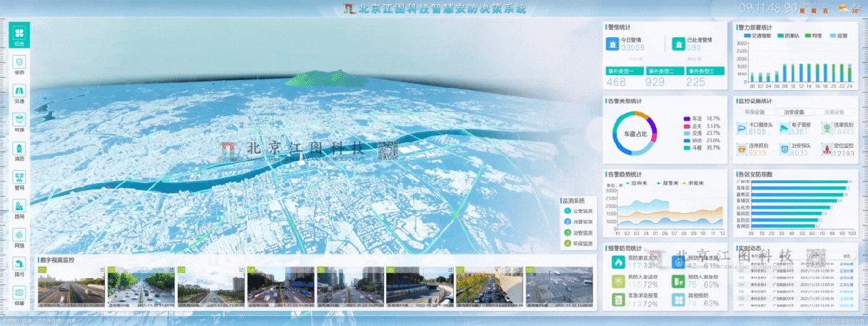Click the 已处理警情 alarm icon
The height and width of the screenshot is (326, 868).
[677, 44]
